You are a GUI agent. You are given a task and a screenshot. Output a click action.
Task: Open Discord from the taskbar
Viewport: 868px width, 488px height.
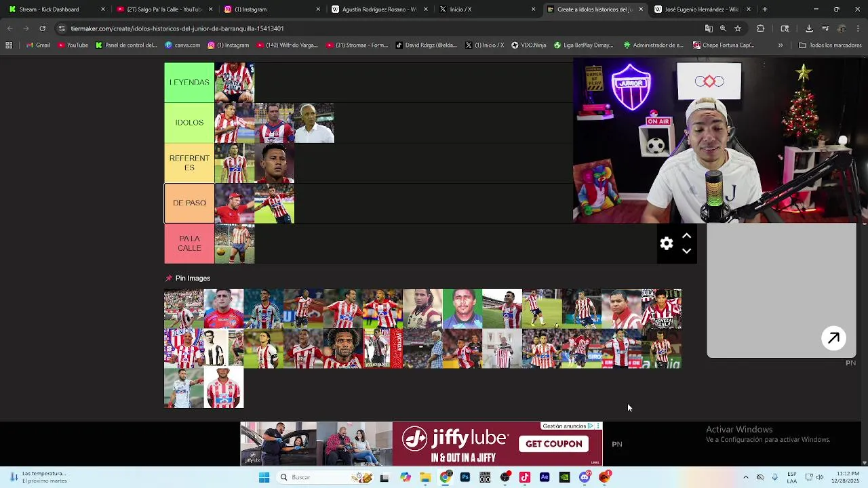pyautogui.click(x=585, y=477)
